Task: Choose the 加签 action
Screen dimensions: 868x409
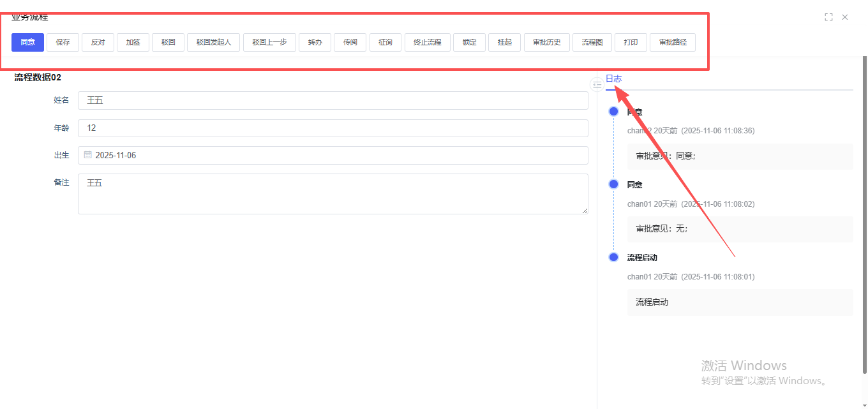Action: pyautogui.click(x=133, y=42)
